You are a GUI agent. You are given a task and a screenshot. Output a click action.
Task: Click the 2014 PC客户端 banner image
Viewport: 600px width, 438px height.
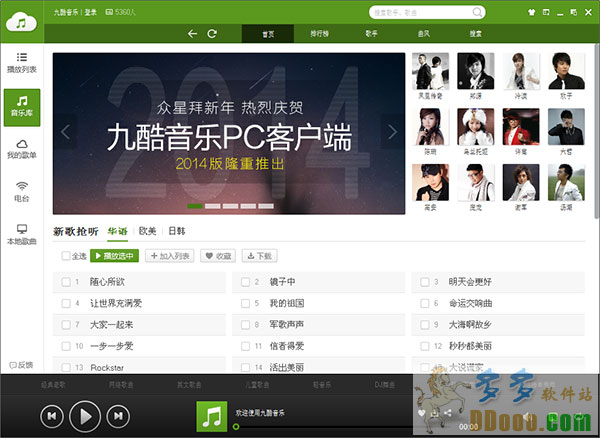[229, 133]
